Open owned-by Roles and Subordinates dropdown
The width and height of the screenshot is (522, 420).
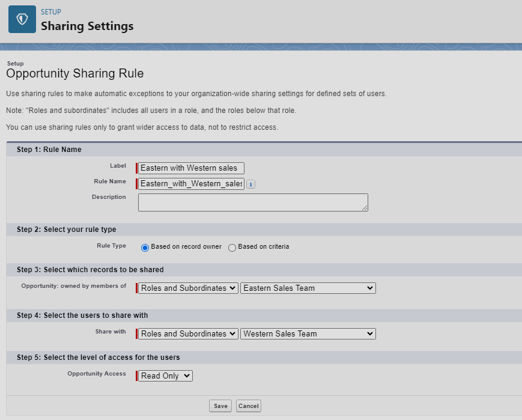coord(188,288)
